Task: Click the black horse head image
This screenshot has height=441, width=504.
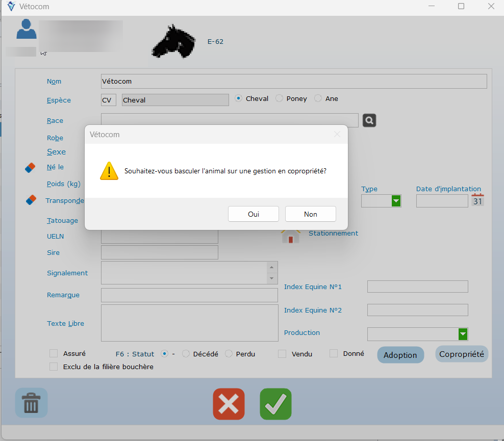Action: pyautogui.click(x=173, y=41)
